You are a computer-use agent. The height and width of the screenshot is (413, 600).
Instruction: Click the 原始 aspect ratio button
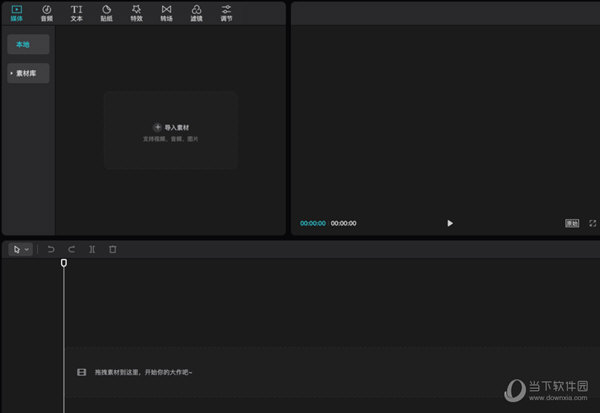tap(572, 223)
